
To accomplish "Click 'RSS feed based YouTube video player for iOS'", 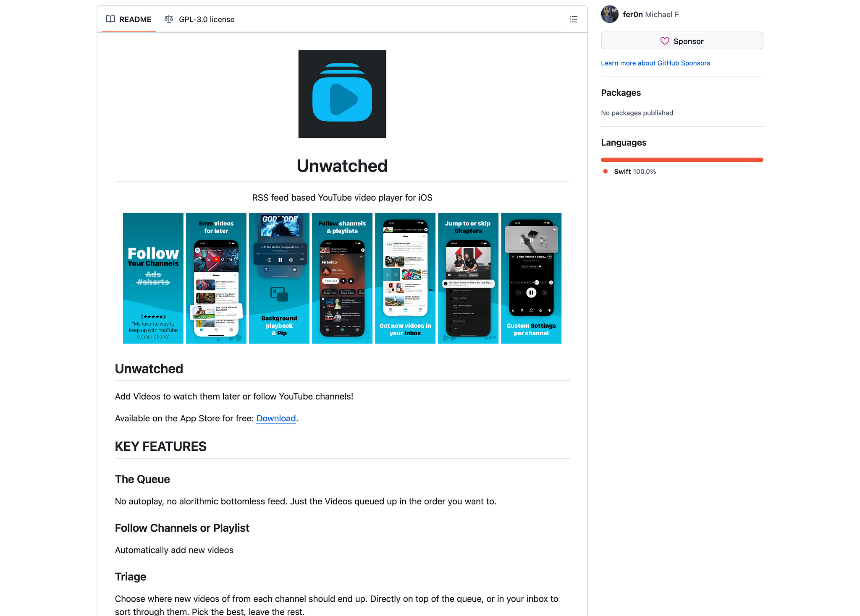I will (342, 198).
